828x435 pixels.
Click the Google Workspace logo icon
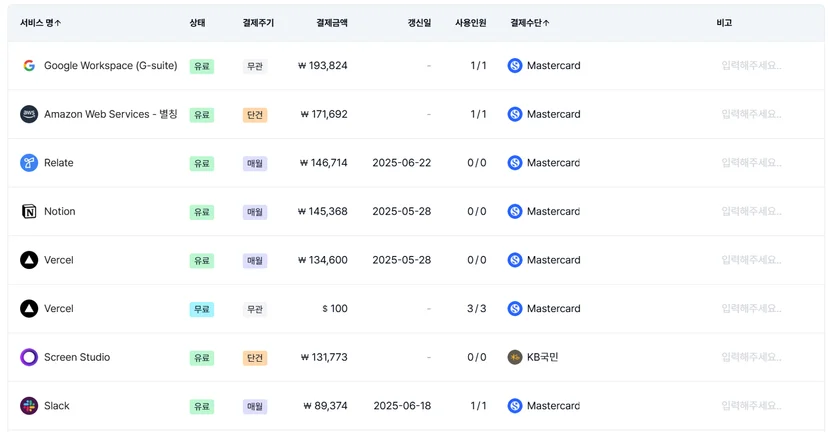pyautogui.click(x=29, y=65)
